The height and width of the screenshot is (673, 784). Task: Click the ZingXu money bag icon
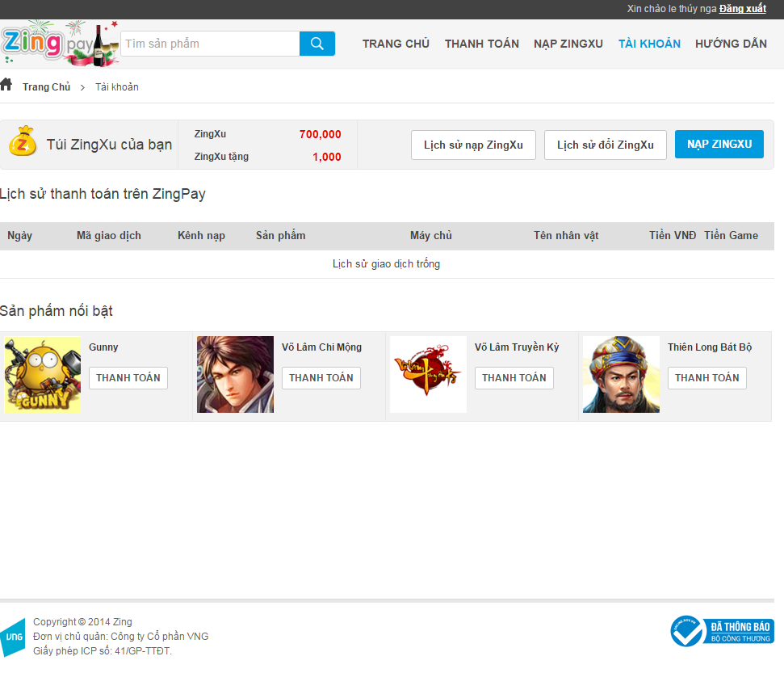coord(23,141)
